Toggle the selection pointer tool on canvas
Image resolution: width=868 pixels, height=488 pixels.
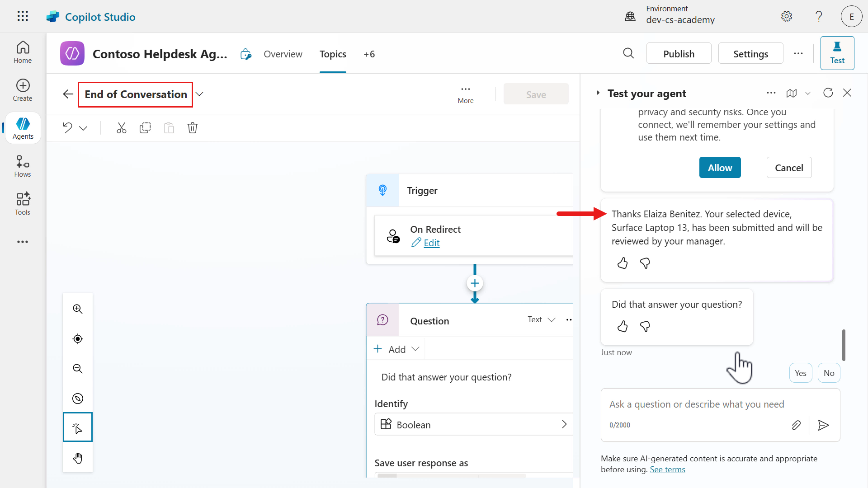(x=78, y=427)
